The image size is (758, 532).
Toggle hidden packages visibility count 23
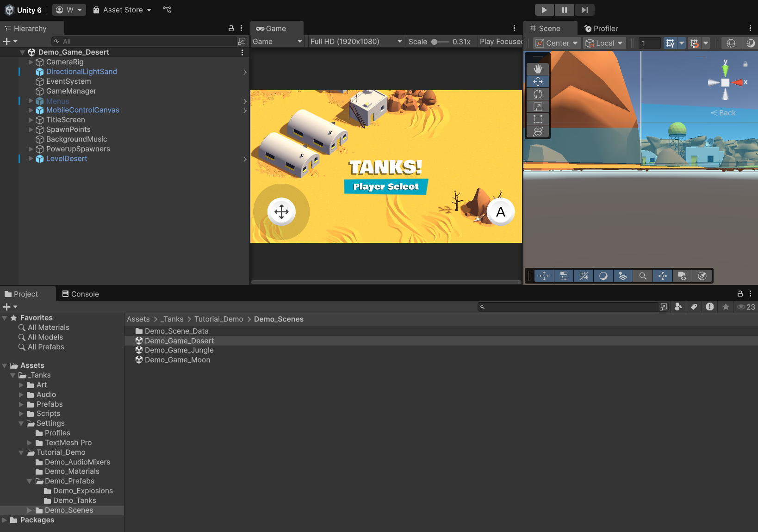click(x=746, y=307)
